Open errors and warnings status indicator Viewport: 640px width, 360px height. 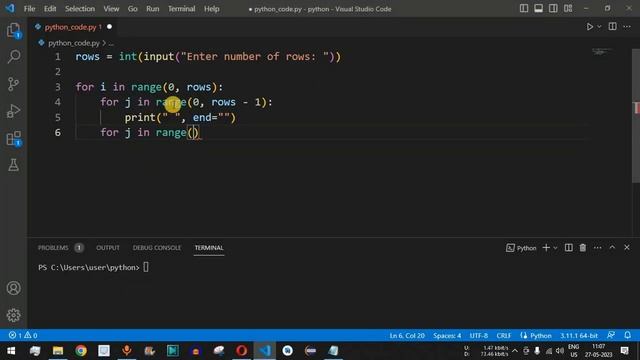[x=23, y=335]
